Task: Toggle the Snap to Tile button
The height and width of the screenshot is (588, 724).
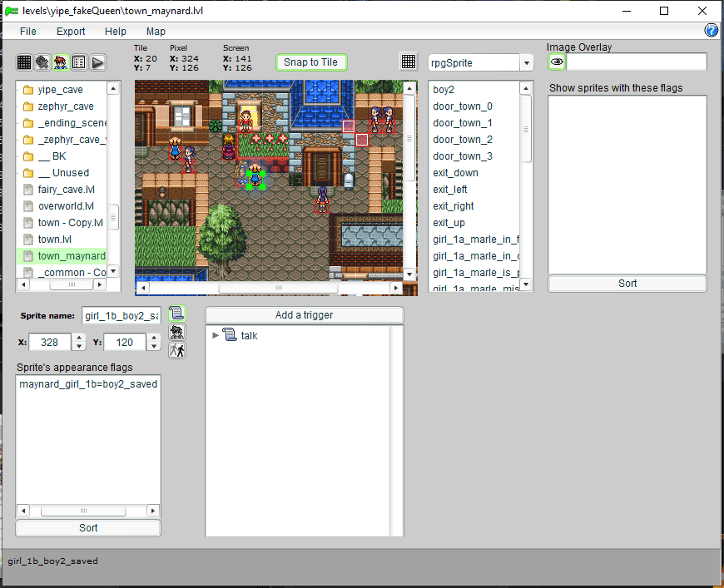Action: [310, 62]
